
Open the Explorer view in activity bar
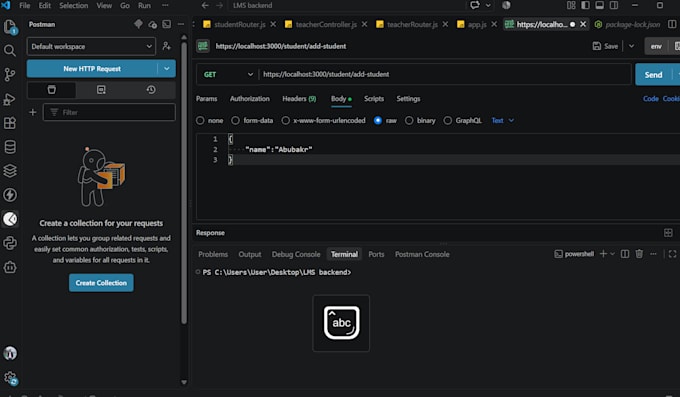10,27
